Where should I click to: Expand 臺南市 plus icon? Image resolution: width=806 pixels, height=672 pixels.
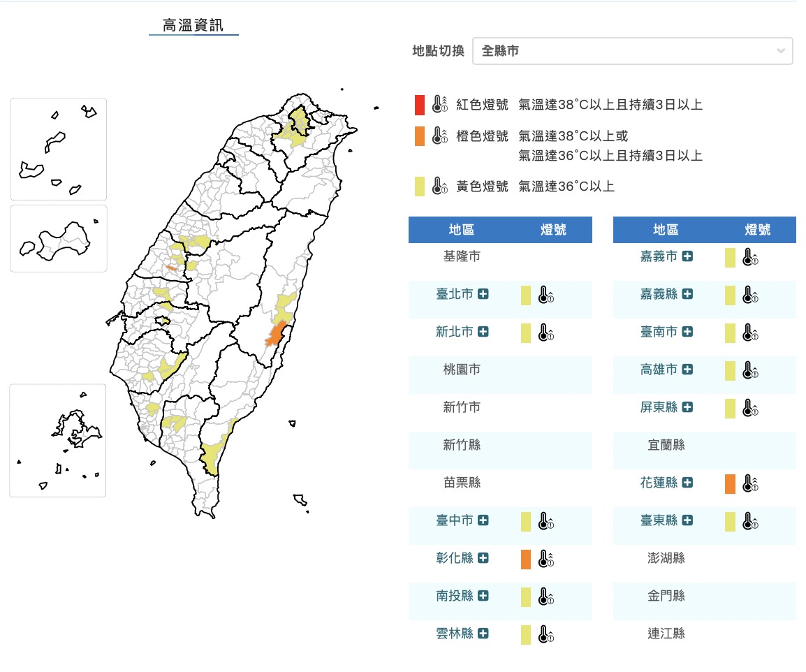coord(687,332)
